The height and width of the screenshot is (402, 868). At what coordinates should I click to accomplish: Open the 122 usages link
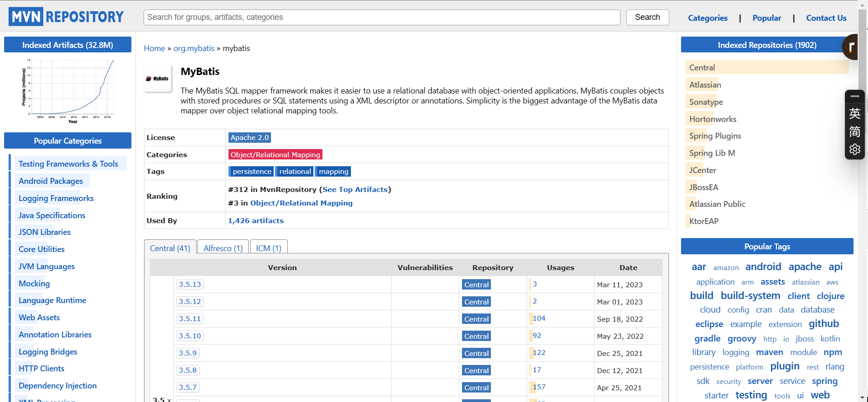(539, 353)
